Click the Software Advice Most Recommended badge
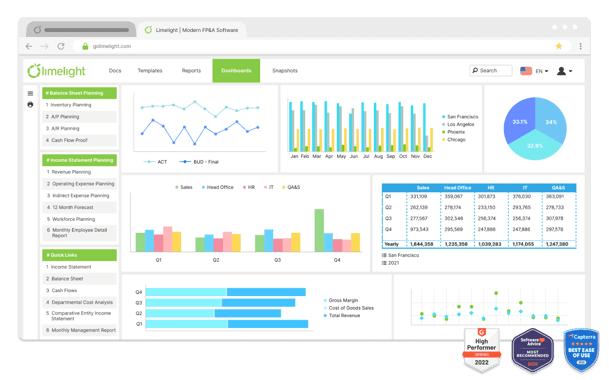The image size is (609, 380). (532, 350)
